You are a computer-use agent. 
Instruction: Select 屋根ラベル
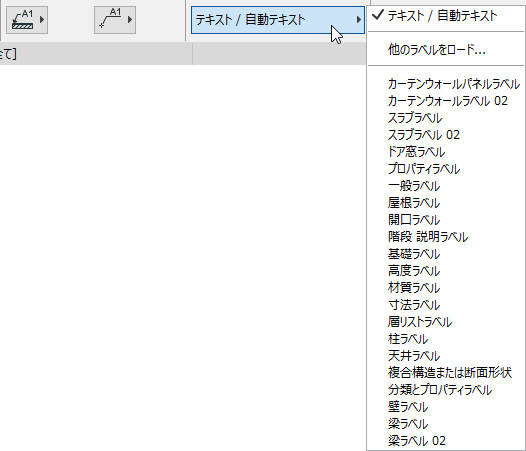(x=445, y=203)
